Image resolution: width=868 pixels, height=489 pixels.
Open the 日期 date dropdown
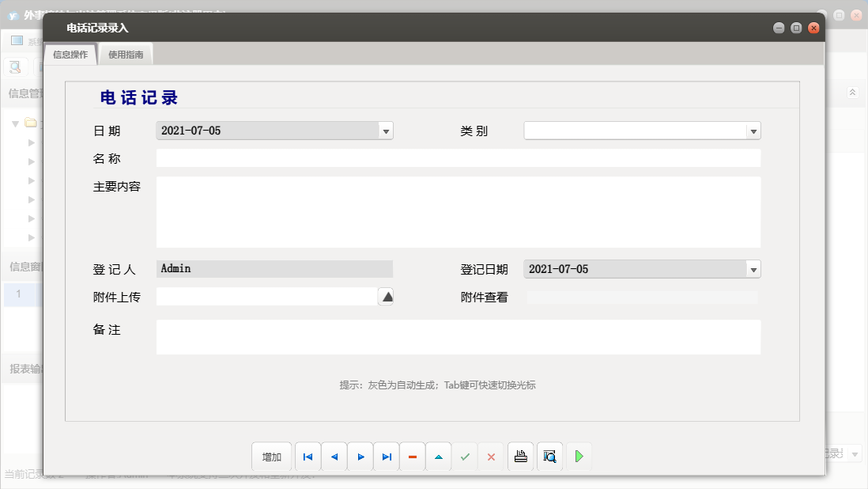[x=387, y=131]
